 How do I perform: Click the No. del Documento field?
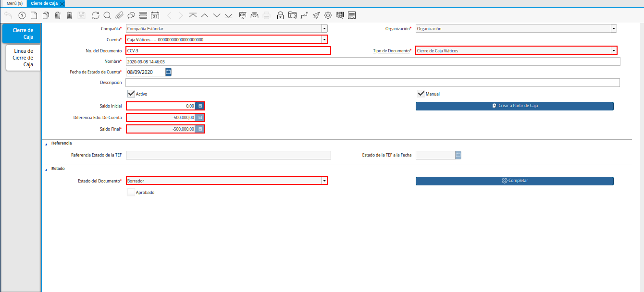[228, 51]
